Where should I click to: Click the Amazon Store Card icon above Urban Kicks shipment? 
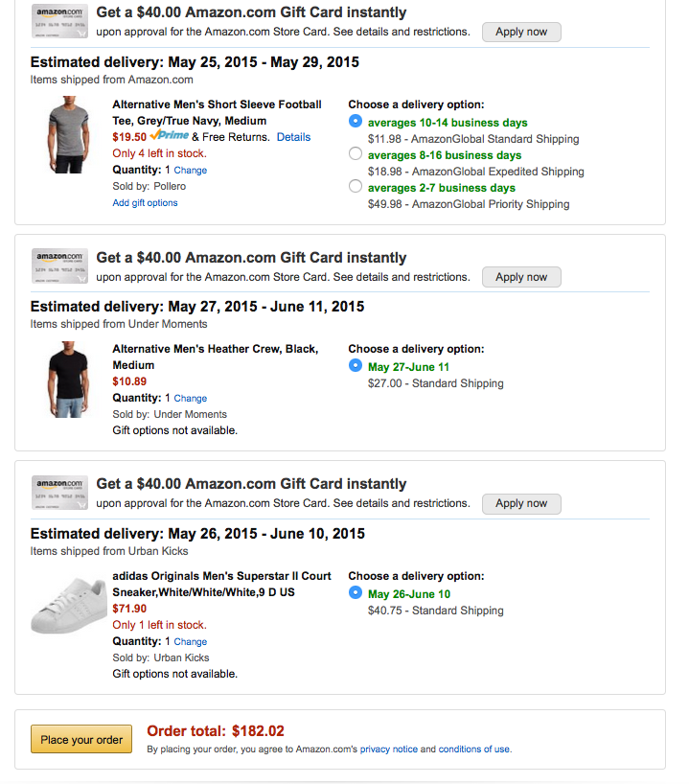(60, 492)
